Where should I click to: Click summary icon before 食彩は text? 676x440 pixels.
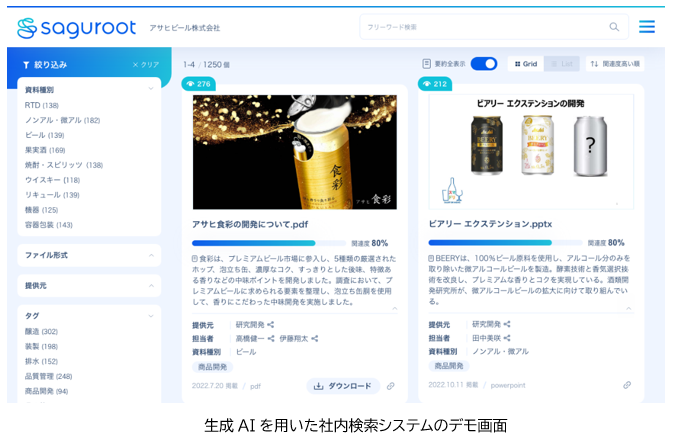[195, 259]
